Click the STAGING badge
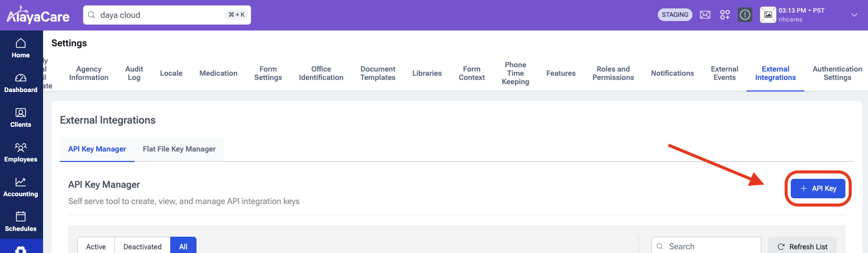 675,15
